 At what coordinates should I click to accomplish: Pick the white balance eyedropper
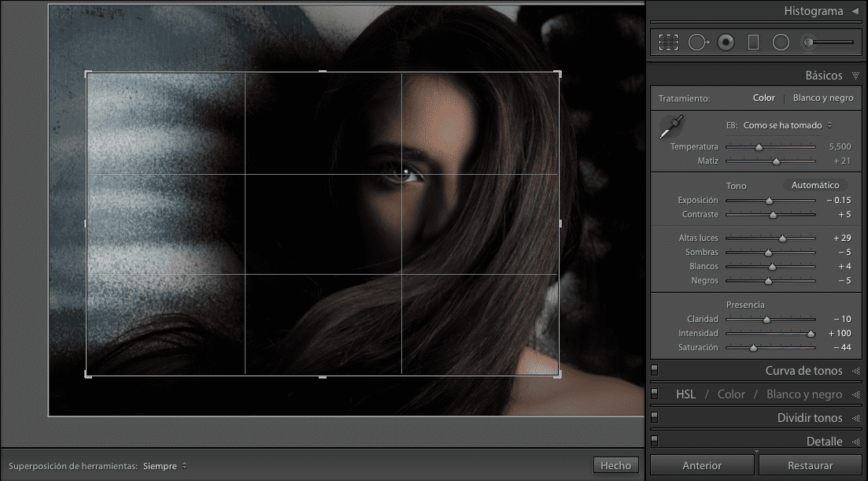671,128
